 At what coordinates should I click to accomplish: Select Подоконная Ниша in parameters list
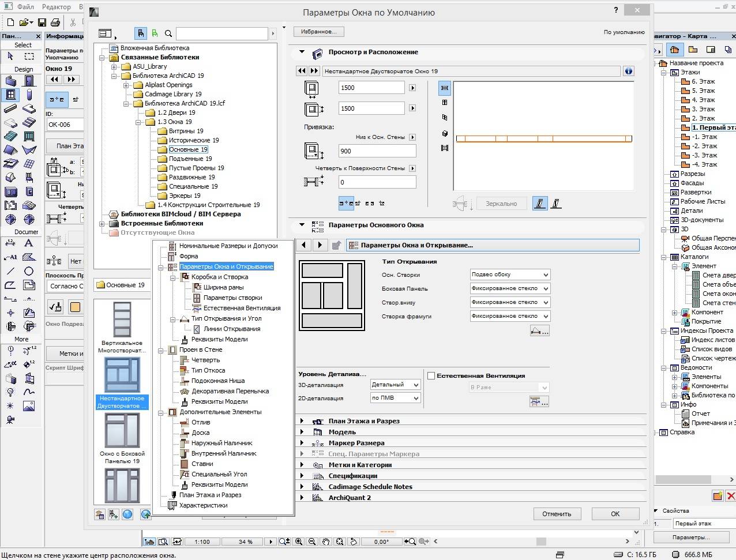218,381
